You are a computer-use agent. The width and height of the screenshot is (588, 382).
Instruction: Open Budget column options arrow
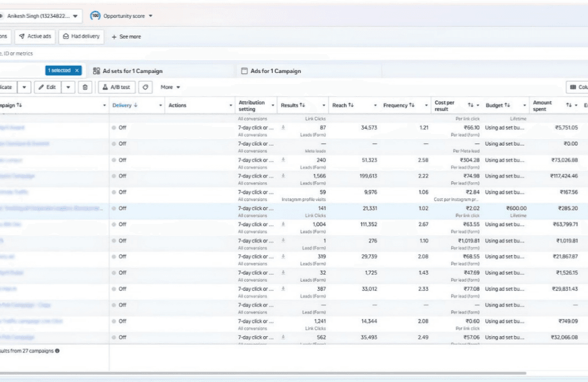coord(524,105)
